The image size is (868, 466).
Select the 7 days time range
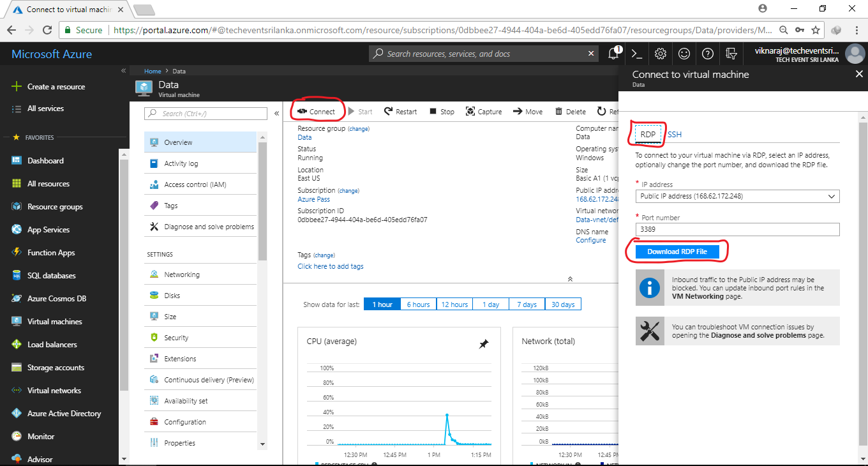(x=527, y=304)
